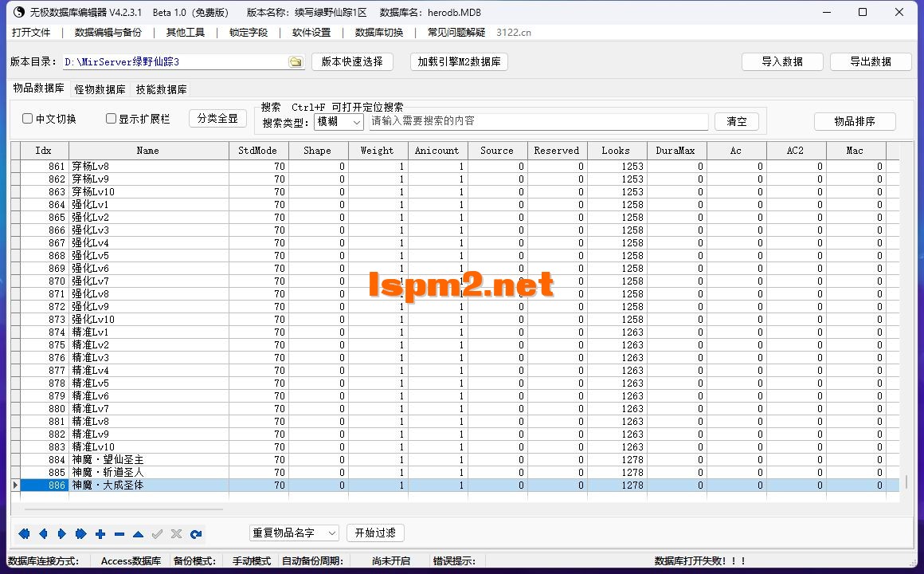Check the 显示扩展栏 option
924x574 pixels.
(x=111, y=118)
